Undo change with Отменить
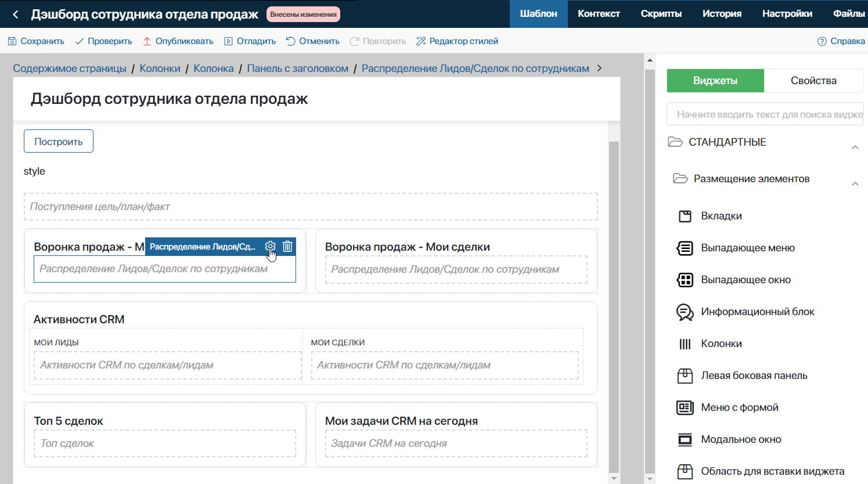 (312, 41)
